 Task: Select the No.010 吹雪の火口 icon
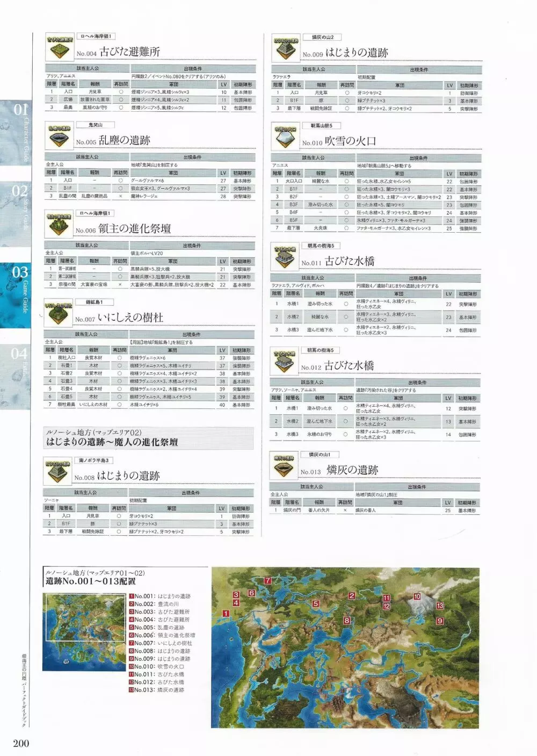pyautogui.click(x=285, y=137)
